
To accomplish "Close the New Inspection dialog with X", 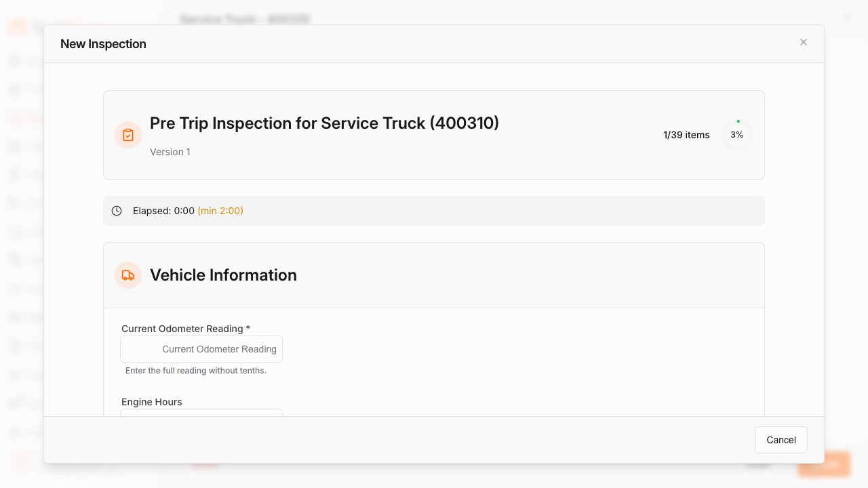I will pos(804,42).
